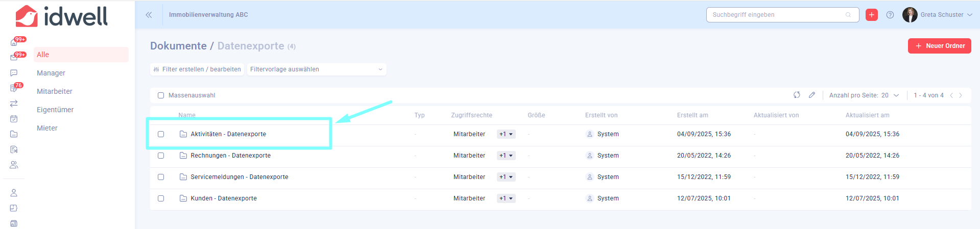The width and height of the screenshot is (980, 229).
Task: Open the Servicemeldungen - Datenexporte folder
Action: pos(239,177)
